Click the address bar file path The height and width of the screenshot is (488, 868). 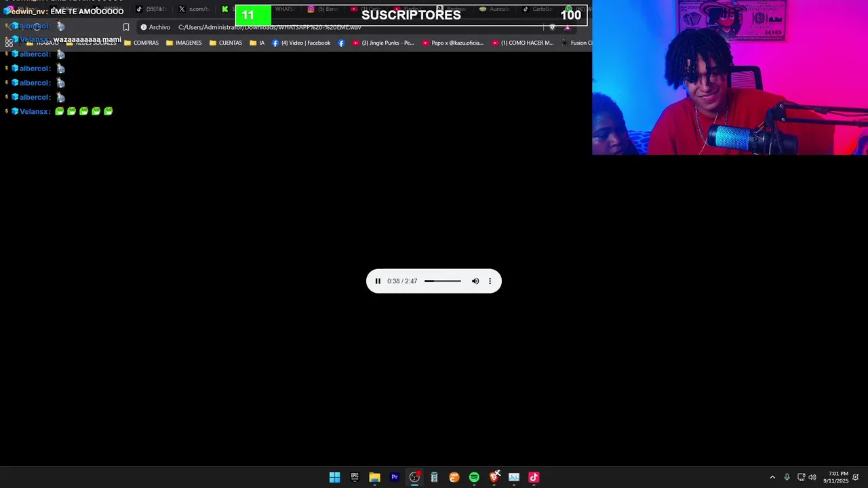(269, 27)
